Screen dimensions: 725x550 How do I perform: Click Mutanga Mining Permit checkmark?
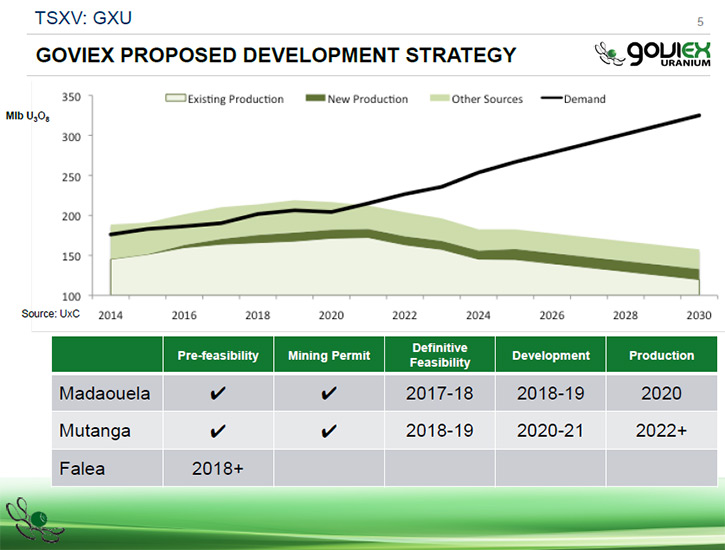click(329, 431)
